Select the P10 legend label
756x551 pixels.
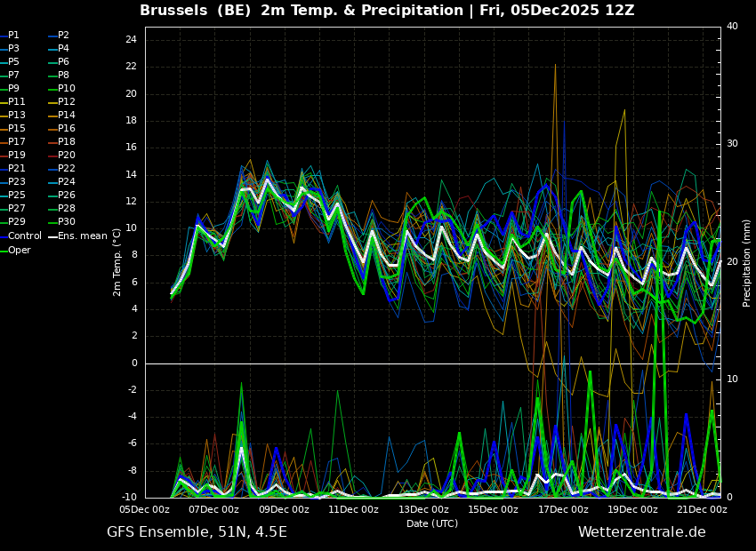tap(67, 89)
